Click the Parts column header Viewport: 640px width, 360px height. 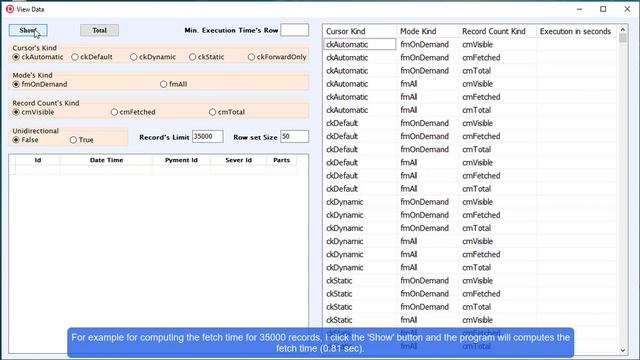click(x=282, y=160)
